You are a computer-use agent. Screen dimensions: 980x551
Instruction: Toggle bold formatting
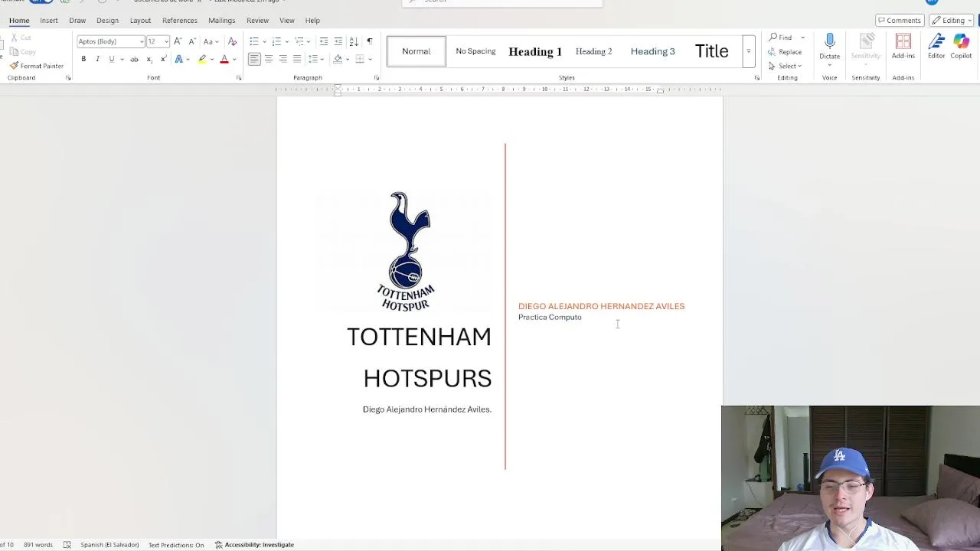pyautogui.click(x=83, y=59)
